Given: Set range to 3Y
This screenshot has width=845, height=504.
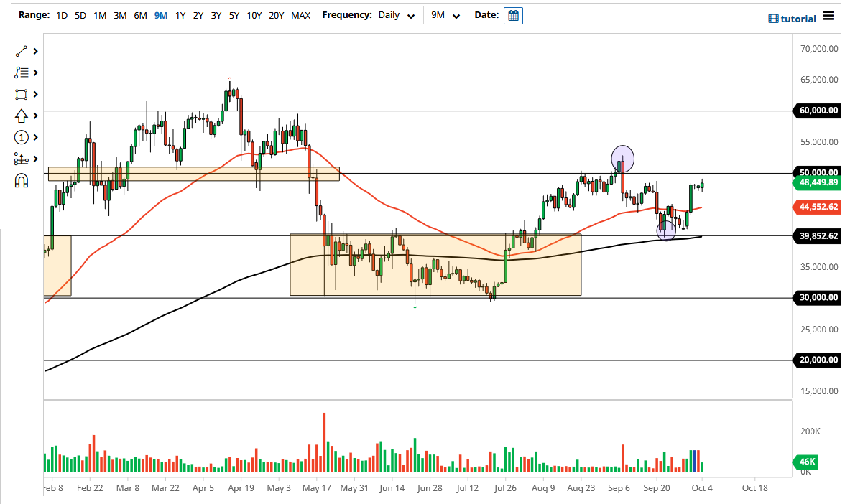Looking at the screenshot, I should 216,16.
